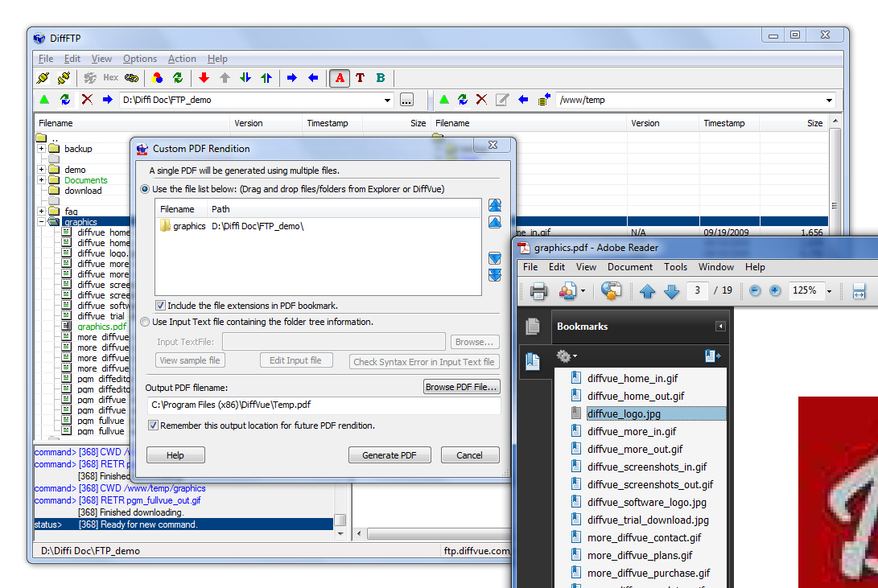Open the local path D:\Diffi Doc\FTP_demo dropdown
Image resolution: width=878 pixels, height=588 pixels.
pyautogui.click(x=387, y=100)
